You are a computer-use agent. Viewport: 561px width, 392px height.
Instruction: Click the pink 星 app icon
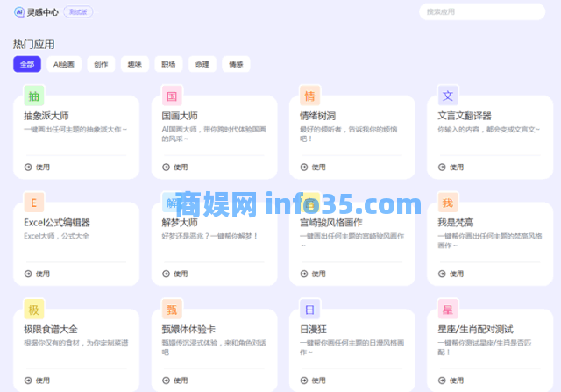[x=448, y=310]
